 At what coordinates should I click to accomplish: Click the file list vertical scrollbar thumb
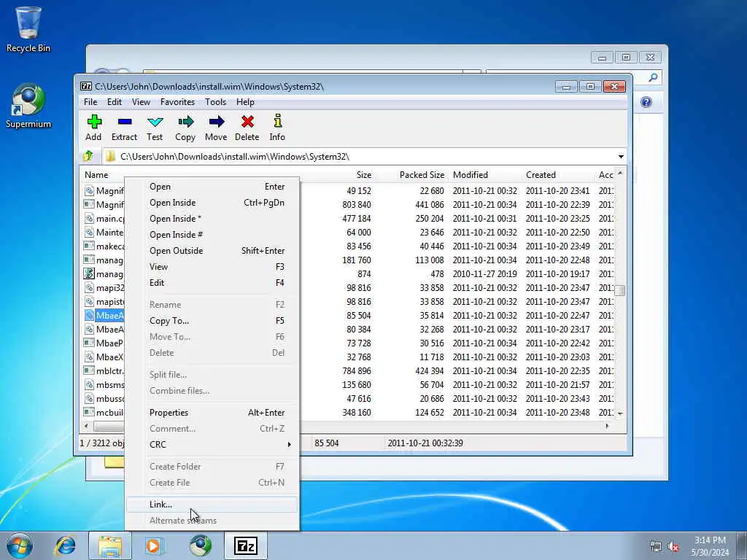(620, 290)
